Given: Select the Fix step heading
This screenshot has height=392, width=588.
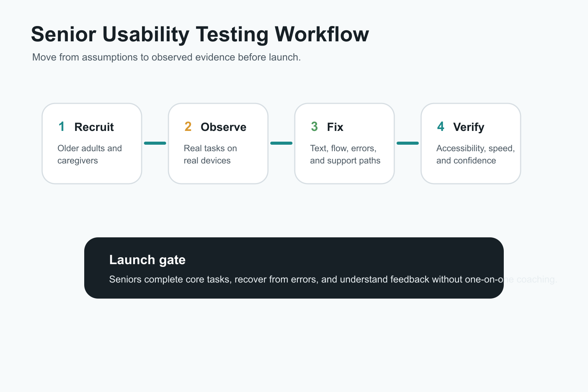Looking at the screenshot, I should coord(335,127).
